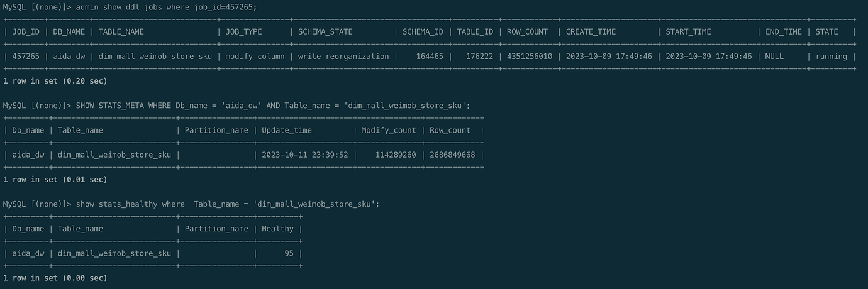The image size is (868, 289).
Task: Click the ROW_COUNT value 4351256010
Action: point(530,57)
